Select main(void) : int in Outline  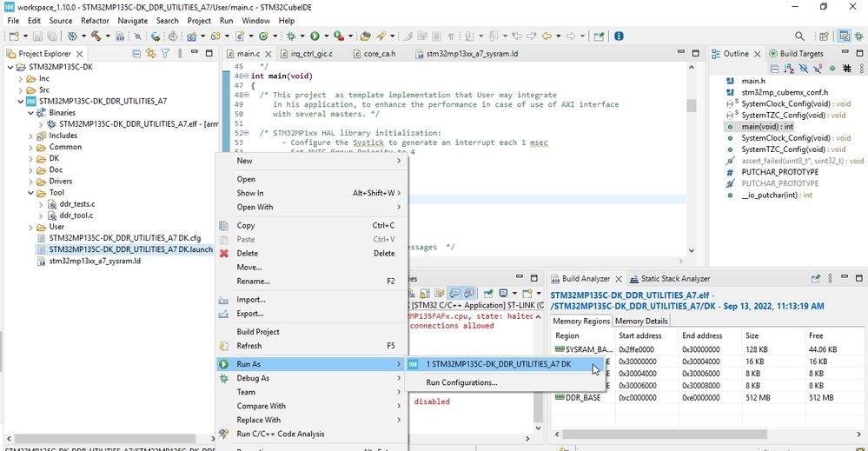(x=767, y=127)
